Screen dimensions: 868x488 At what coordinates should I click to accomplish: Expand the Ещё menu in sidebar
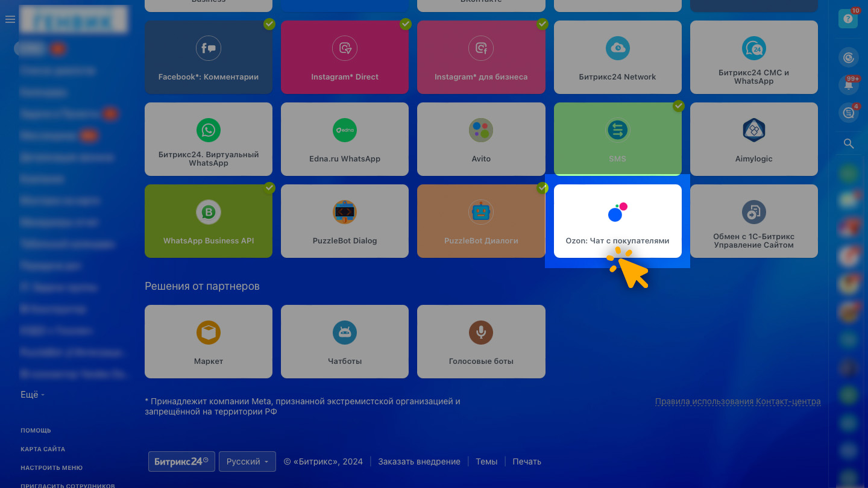pyautogui.click(x=33, y=395)
